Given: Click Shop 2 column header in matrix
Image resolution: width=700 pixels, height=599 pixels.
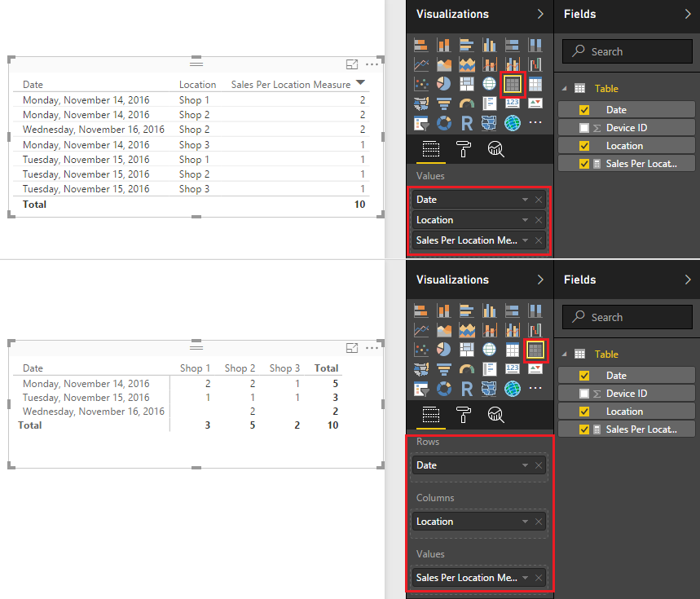Looking at the screenshot, I should pyautogui.click(x=240, y=368).
